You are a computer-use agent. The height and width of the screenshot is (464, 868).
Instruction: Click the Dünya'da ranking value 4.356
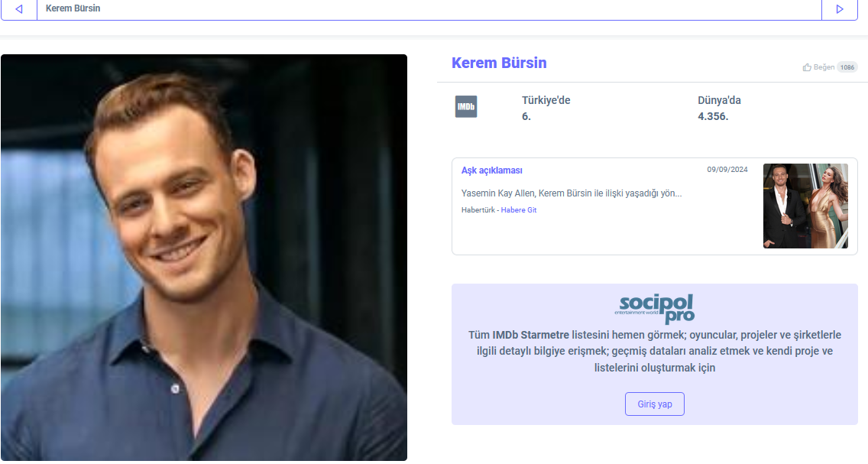(713, 116)
